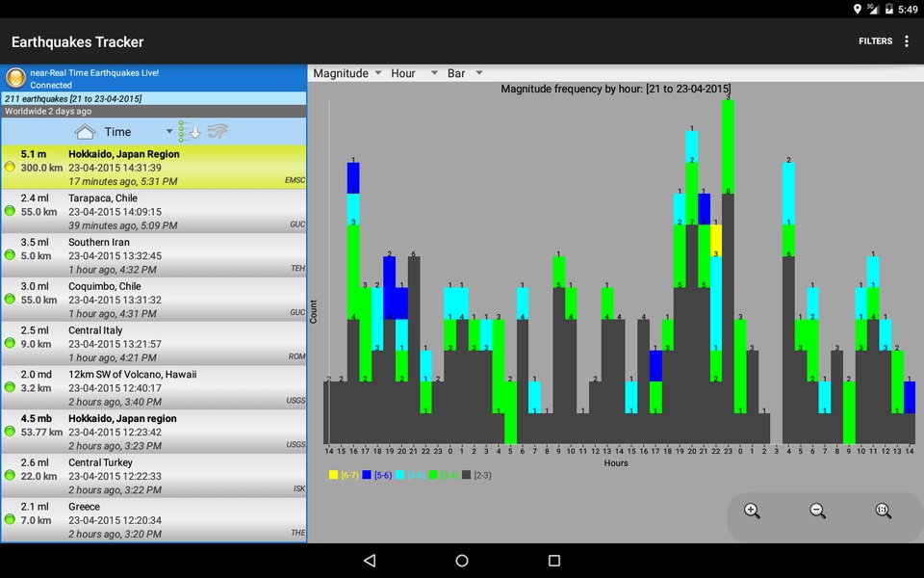Screen dimensions: 924x578
Task: Tap the 'Hours' x-axis label
Action: [616, 463]
